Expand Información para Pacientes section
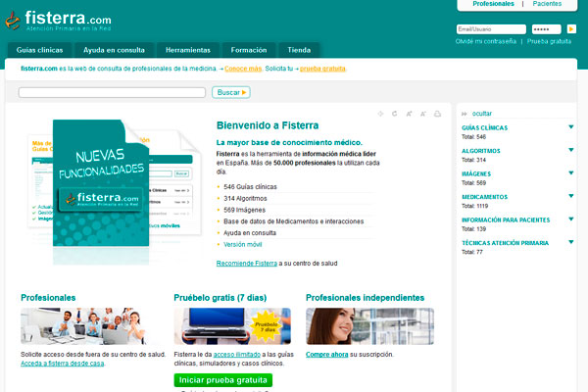The width and height of the screenshot is (588, 392). (x=570, y=220)
